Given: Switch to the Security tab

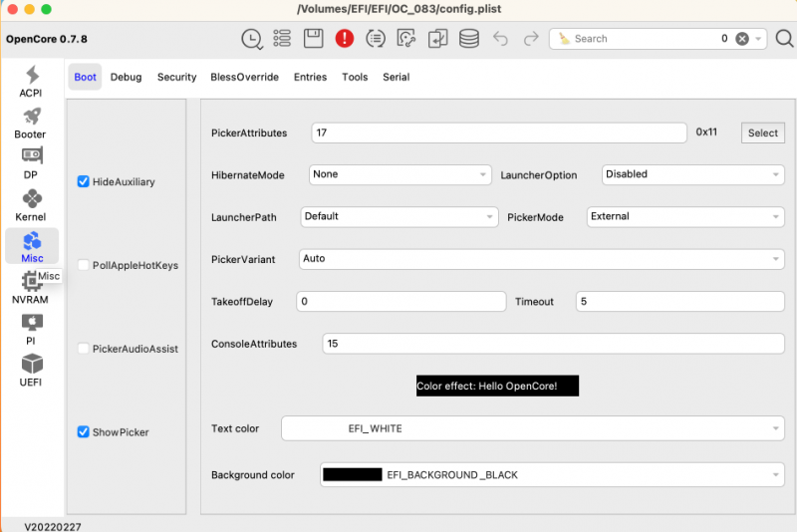Looking at the screenshot, I should tap(176, 77).
